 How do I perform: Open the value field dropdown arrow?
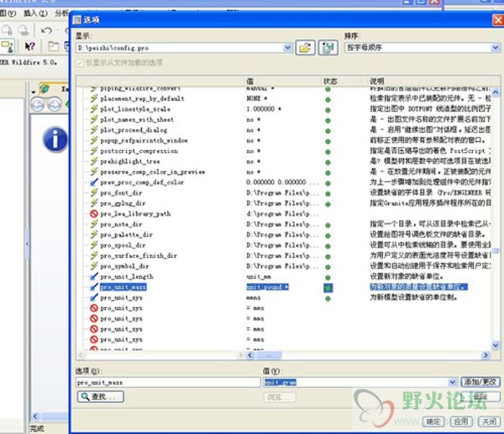(x=452, y=382)
